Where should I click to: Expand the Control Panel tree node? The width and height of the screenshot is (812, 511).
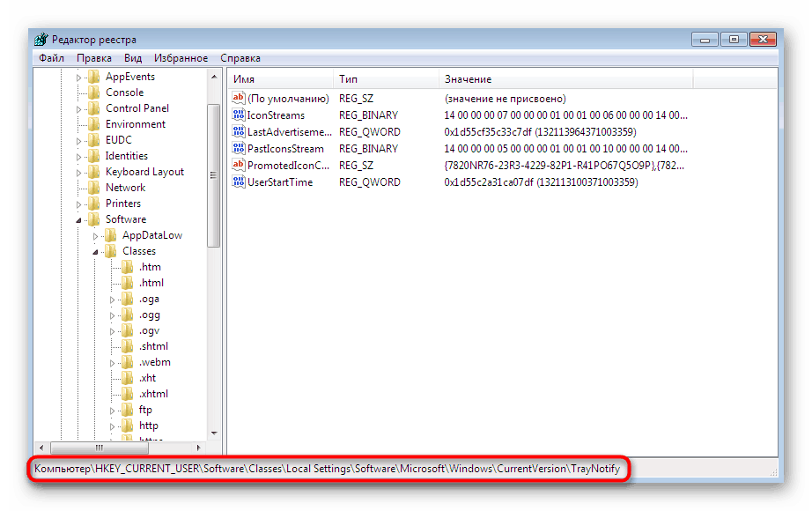[x=78, y=109]
